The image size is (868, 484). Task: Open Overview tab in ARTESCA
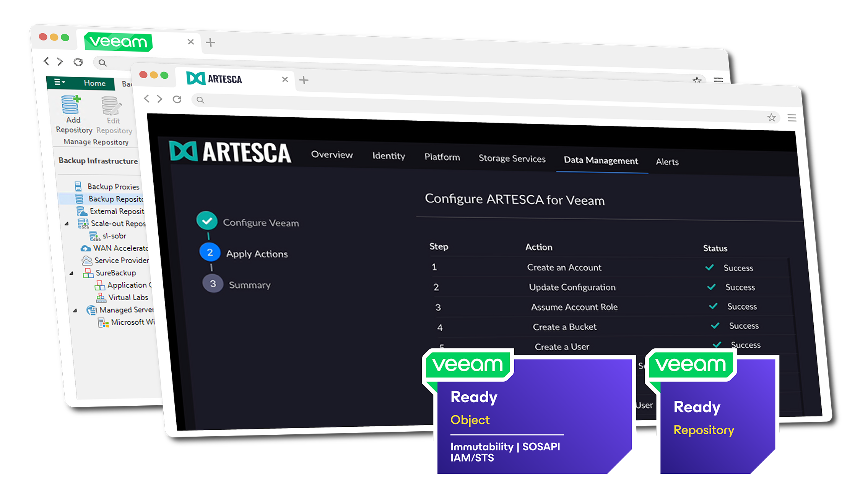[x=332, y=155]
